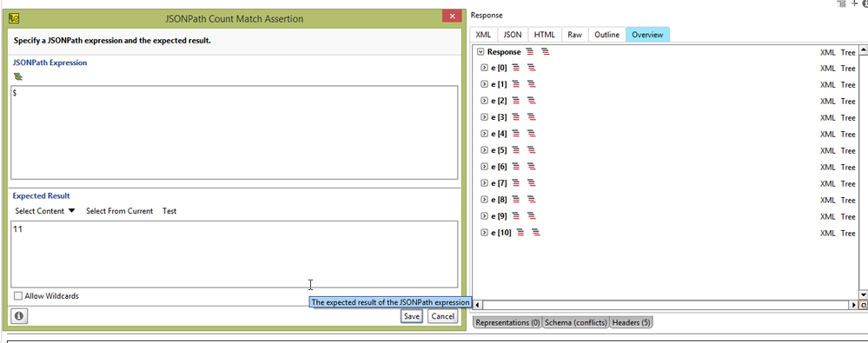Cancel the assertion dialog
The image size is (868, 343).
point(443,316)
